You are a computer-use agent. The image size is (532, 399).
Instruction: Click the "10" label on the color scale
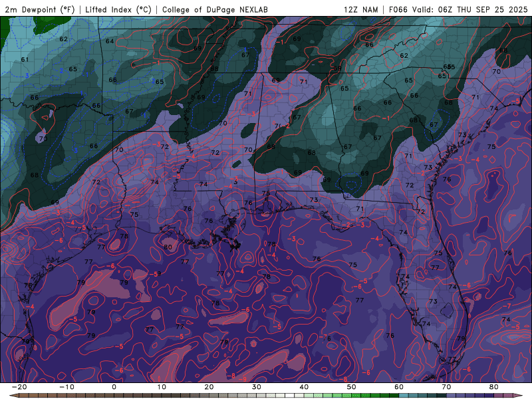(162, 387)
